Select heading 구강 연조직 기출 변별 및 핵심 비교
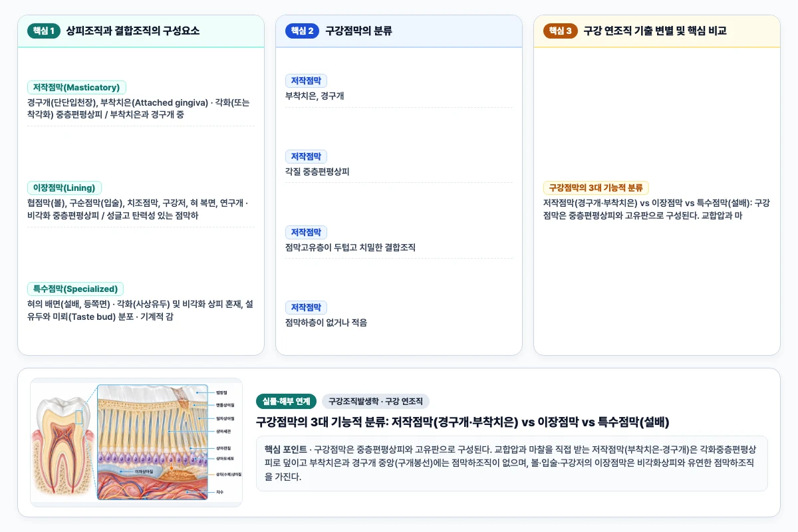 [655, 31]
